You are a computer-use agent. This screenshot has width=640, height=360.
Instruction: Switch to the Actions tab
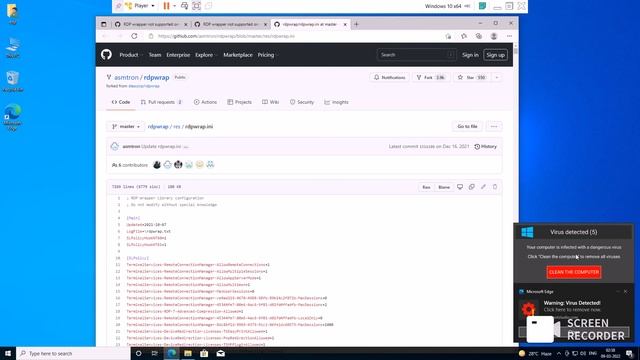205,102
